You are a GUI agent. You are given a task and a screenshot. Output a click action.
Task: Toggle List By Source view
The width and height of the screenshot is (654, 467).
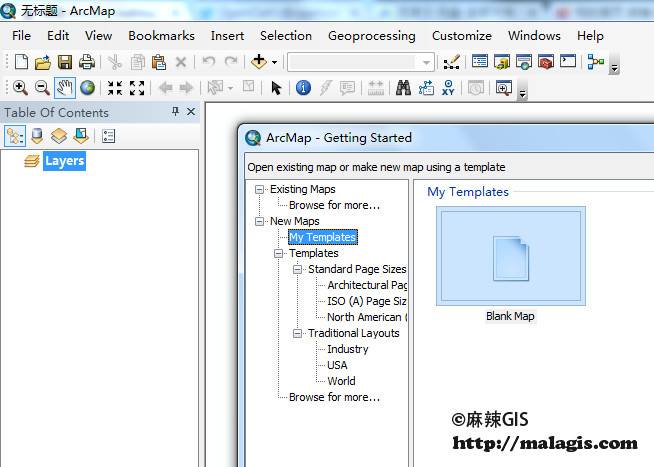point(37,136)
